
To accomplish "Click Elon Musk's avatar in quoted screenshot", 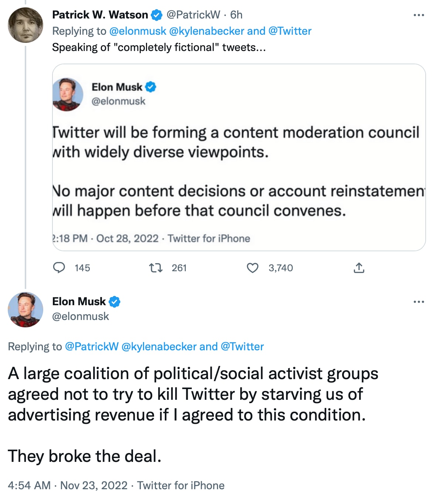I will pyautogui.click(x=68, y=94).
